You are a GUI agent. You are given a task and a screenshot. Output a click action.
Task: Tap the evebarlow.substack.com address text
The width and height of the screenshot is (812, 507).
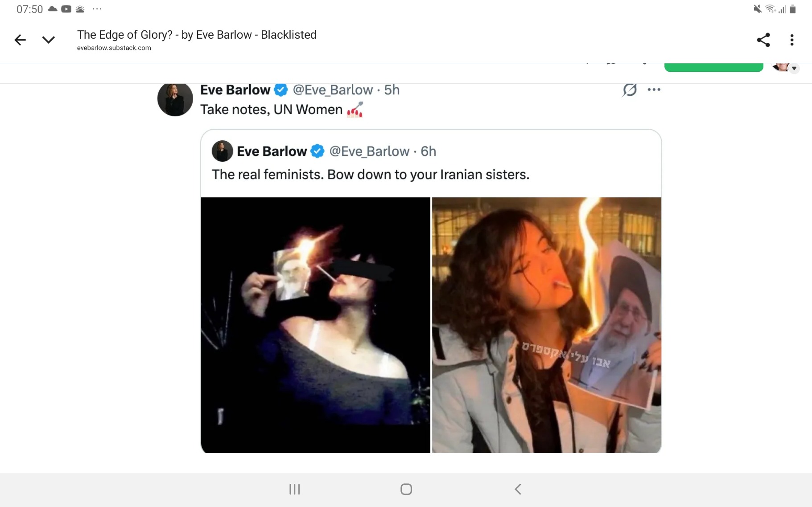(x=114, y=48)
